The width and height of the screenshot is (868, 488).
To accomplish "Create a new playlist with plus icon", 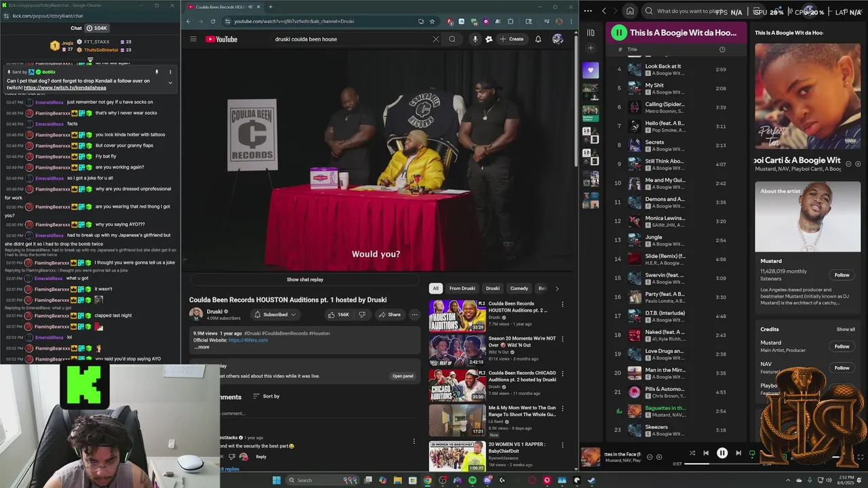I will 591,48.
